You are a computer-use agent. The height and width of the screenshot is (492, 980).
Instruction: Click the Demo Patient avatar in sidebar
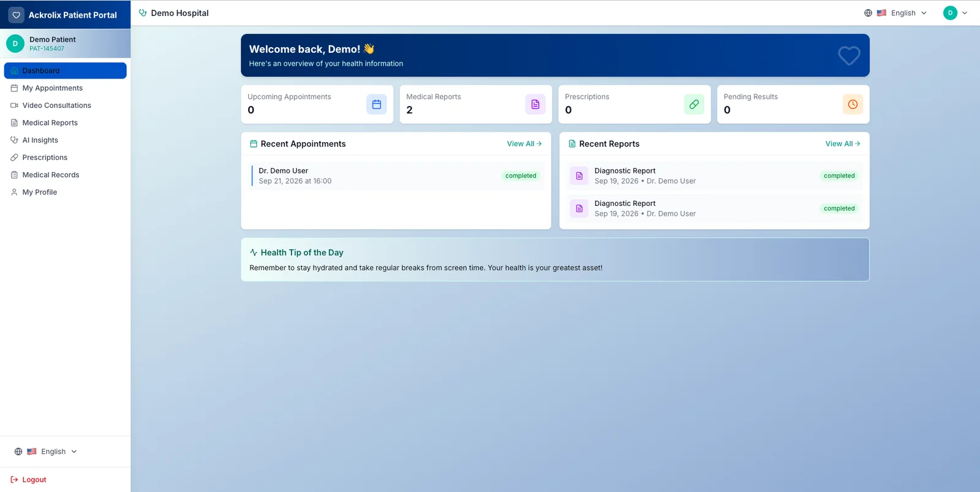tap(15, 44)
